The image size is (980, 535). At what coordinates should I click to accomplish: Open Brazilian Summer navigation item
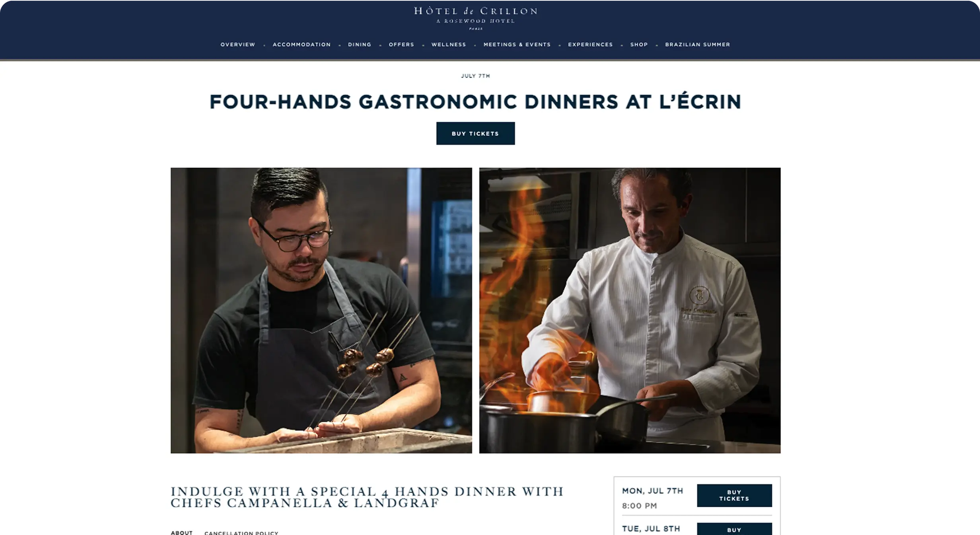click(698, 45)
